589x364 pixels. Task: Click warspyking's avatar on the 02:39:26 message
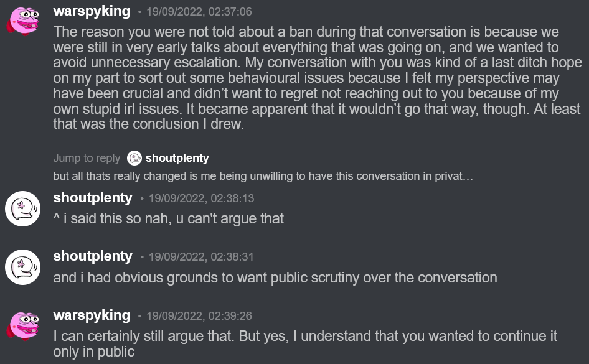[23, 327]
